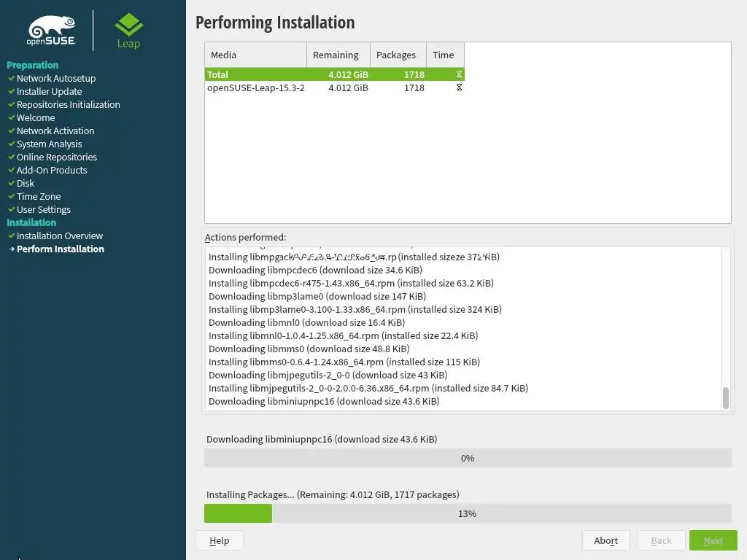Screen dimensions: 747x560
Task: Click the hourglass icon in Total row
Action: (459, 74)
